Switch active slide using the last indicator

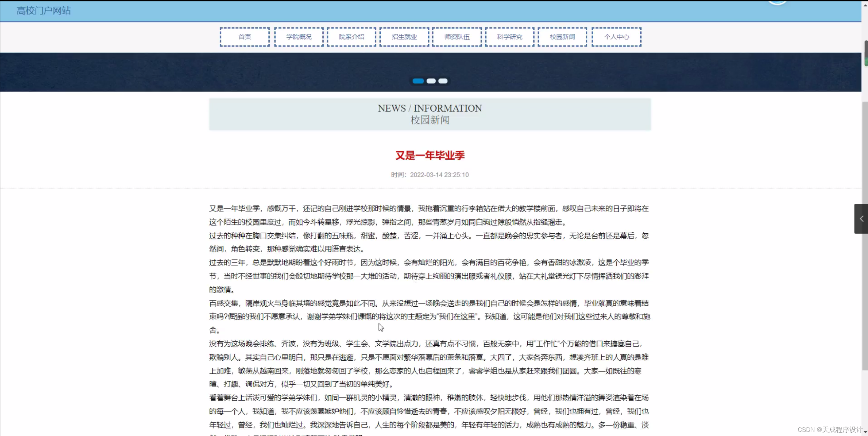tap(443, 81)
